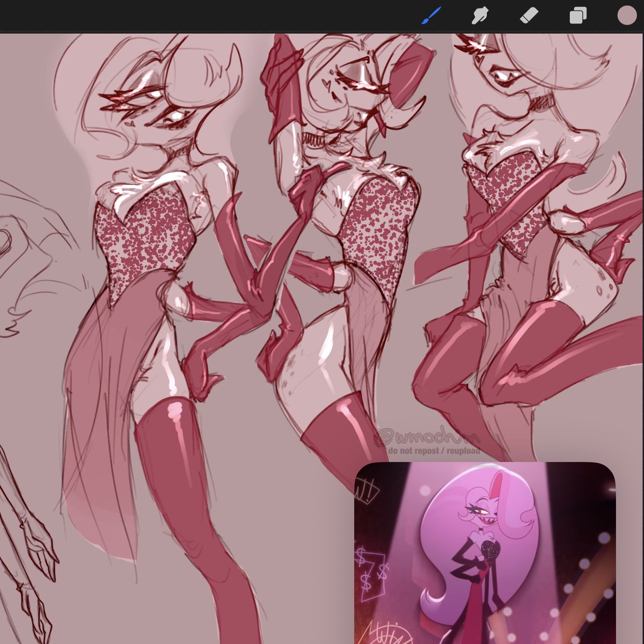Tap the floating reference image thumbnail
This screenshot has height=644, width=644.
[485, 553]
